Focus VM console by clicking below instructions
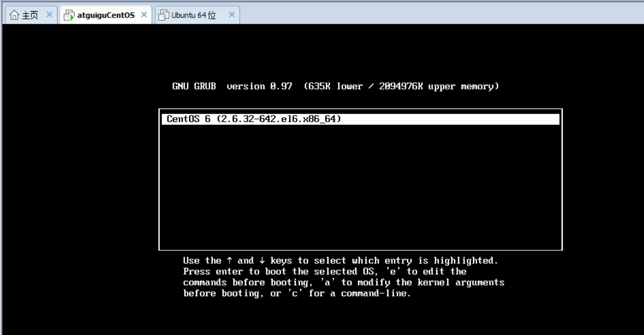Image resolution: width=644 pixels, height=335 pixels. 339,317
